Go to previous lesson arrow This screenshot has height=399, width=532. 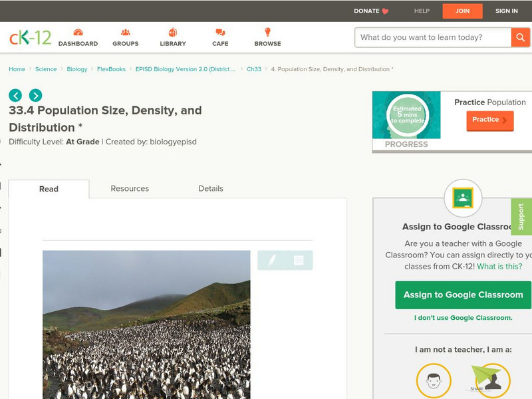tap(15, 95)
